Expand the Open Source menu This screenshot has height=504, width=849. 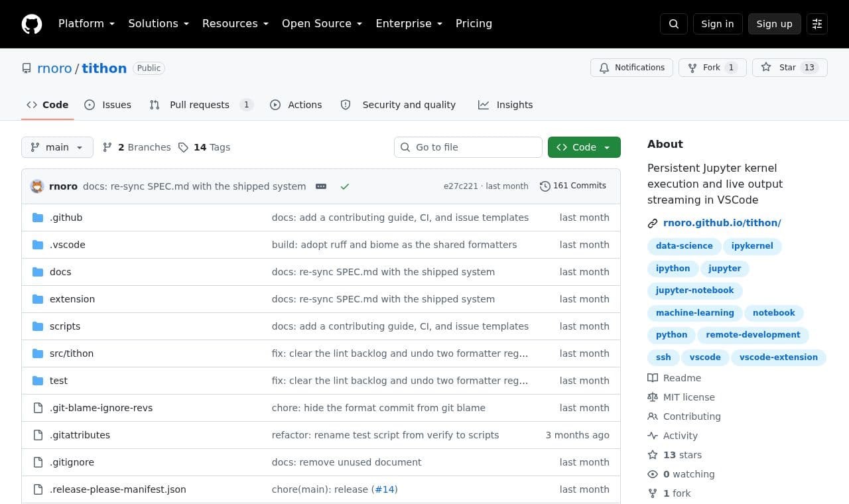tap(322, 24)
